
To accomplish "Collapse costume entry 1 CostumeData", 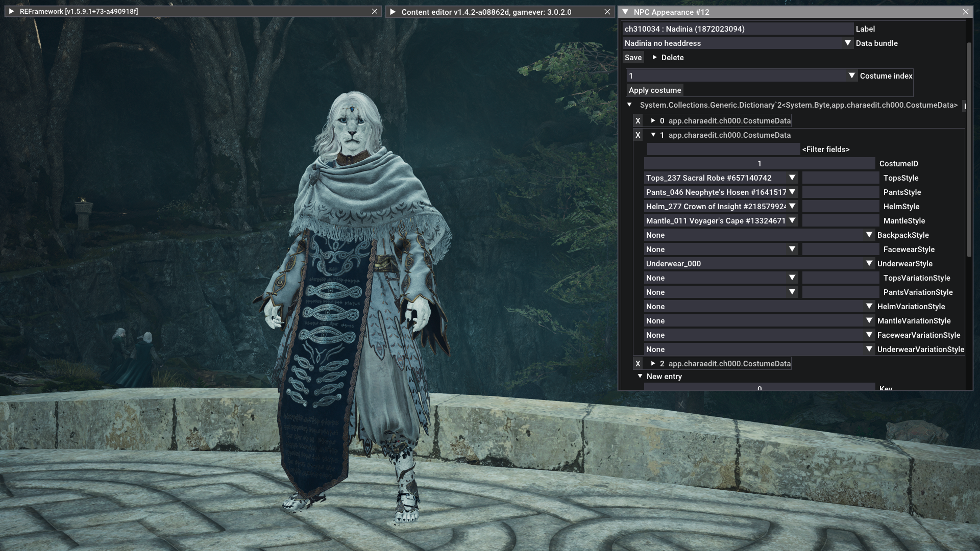I will click(x=653, y=135).
